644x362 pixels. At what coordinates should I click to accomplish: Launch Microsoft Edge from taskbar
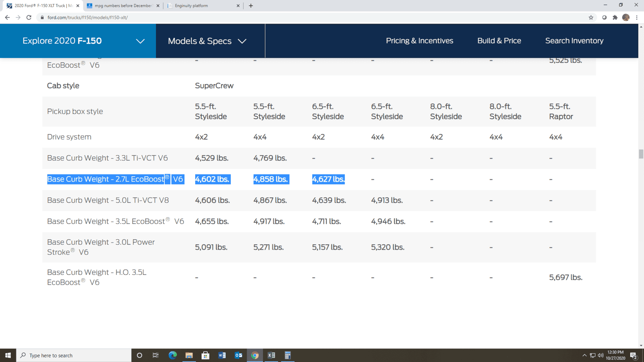point(173,355)
